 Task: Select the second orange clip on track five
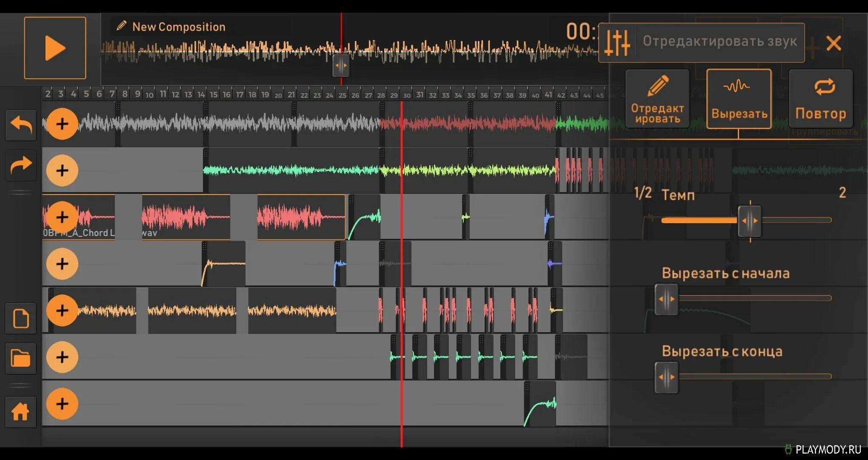coord(192,310)
